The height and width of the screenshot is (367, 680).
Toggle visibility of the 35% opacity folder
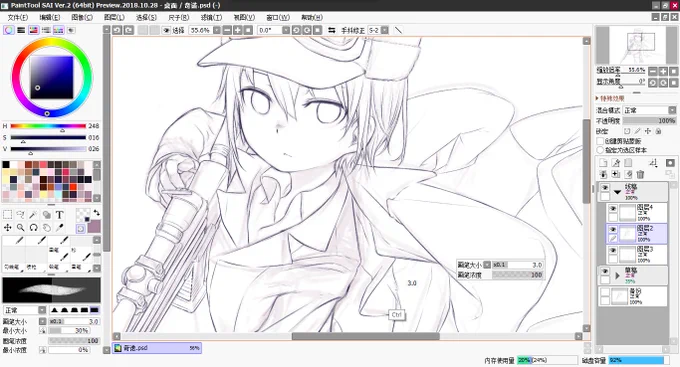(x=605, y=271)
